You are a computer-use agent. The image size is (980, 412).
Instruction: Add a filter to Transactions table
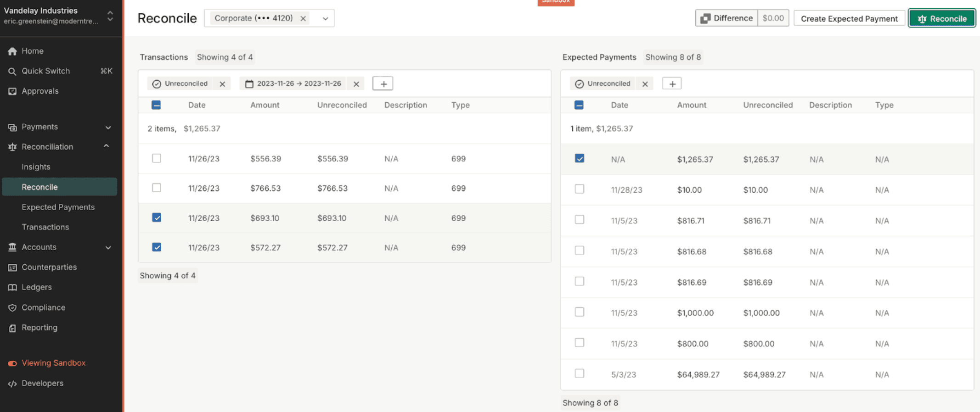pyautogui.click(x=383, y=84)
